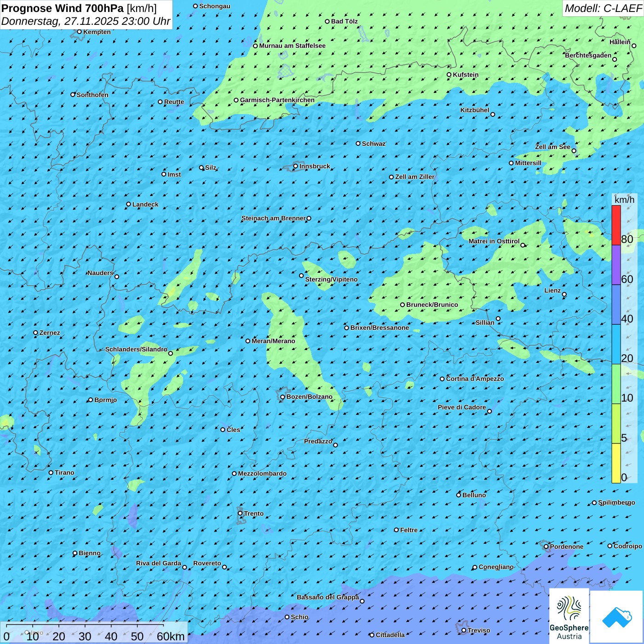
Task: Click the Nauders city label
Action: 100,273
